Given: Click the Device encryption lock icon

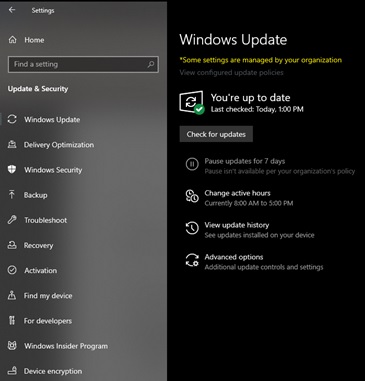Looking at the screenshot, I should [x=12, y=371].
